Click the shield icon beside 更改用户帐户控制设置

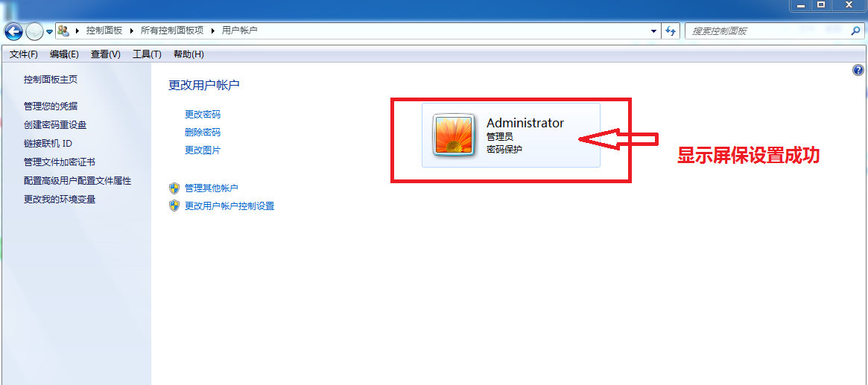click(174, 206)
